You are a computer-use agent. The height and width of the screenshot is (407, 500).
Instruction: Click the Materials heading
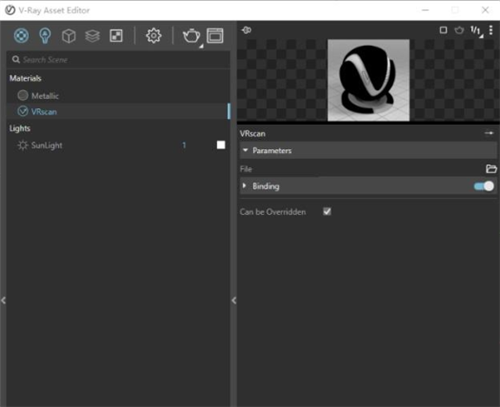coord(25,78)
